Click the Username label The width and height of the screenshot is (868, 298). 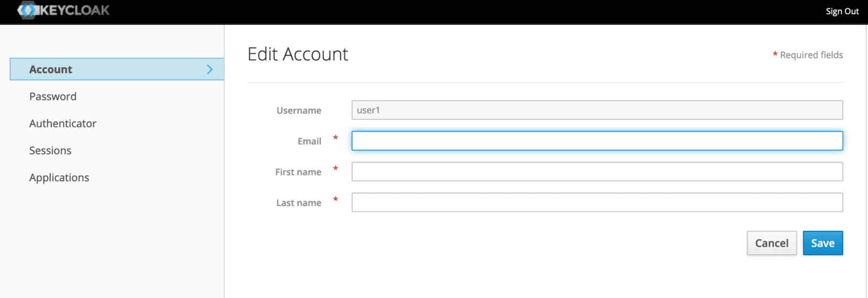pos(299,111)
